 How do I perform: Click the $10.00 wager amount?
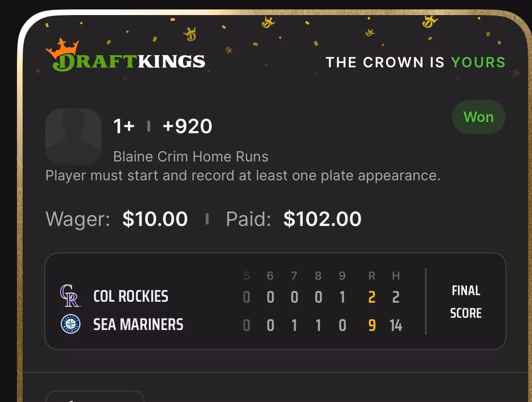[x=155, y=219]
